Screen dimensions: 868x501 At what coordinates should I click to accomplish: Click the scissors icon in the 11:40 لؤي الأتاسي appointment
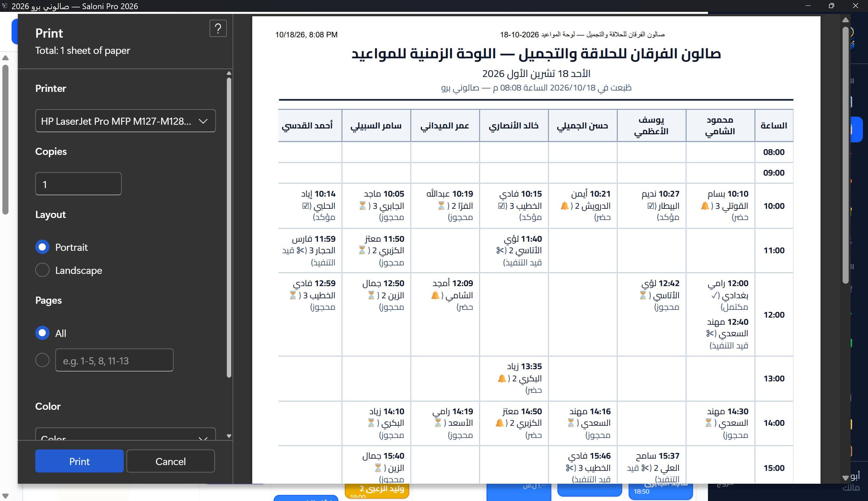(500, 250)
